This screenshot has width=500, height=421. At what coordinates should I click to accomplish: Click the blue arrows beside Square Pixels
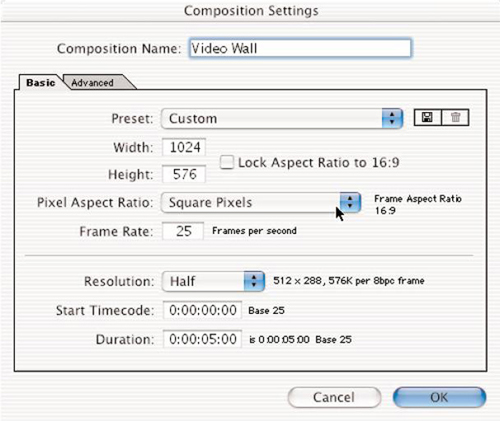350,202
